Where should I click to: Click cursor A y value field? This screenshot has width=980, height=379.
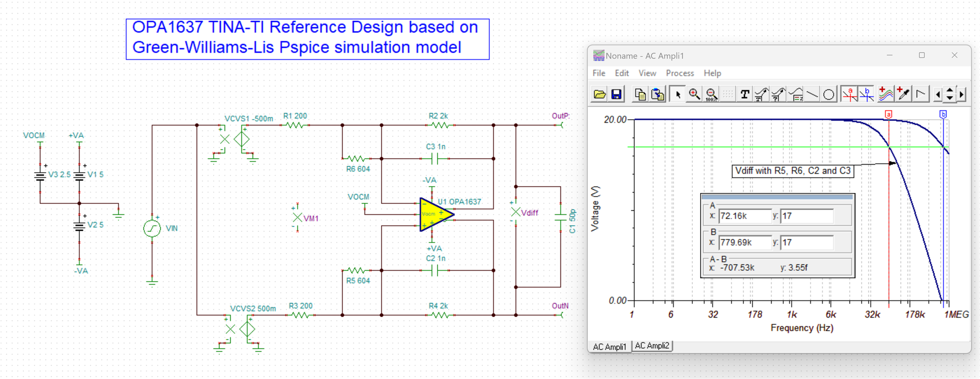(x=806, y=216)
